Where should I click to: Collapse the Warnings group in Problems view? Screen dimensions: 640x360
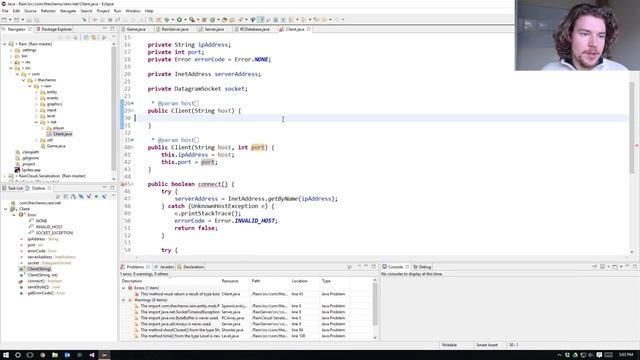click(x=124, y=300)
